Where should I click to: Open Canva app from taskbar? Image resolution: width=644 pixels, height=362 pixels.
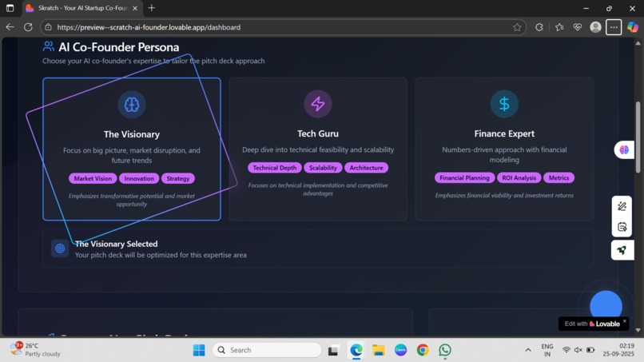400,350
